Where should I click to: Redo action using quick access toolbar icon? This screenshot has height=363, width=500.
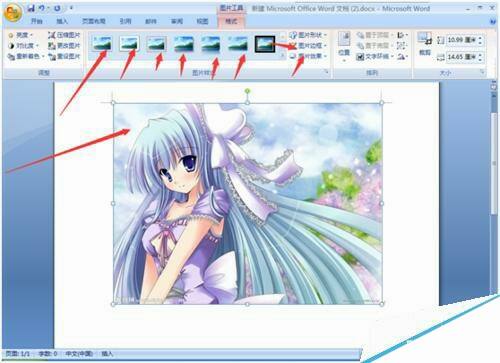(x=57, y=8)
